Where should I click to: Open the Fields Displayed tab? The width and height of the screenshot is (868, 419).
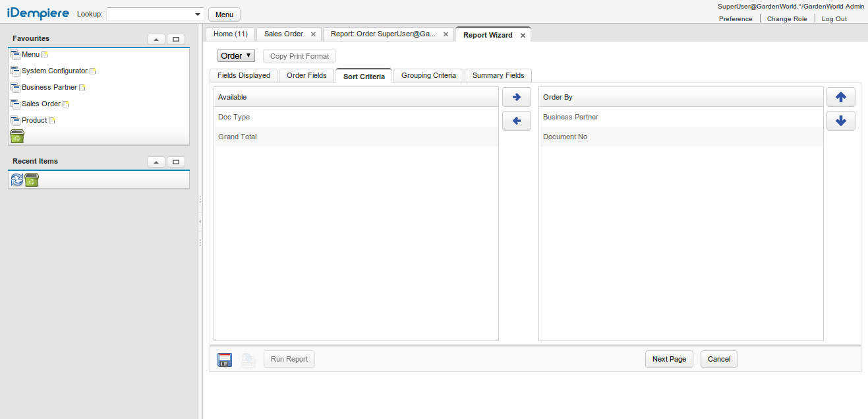(x=244, y=76)
